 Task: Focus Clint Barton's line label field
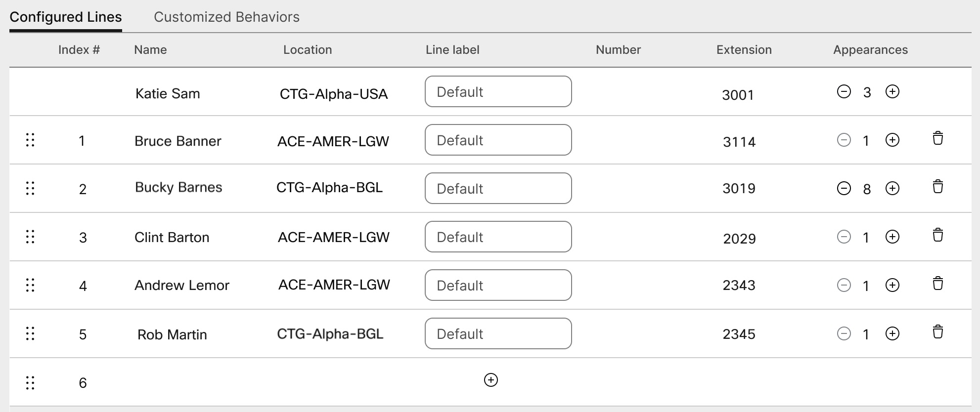498,237
